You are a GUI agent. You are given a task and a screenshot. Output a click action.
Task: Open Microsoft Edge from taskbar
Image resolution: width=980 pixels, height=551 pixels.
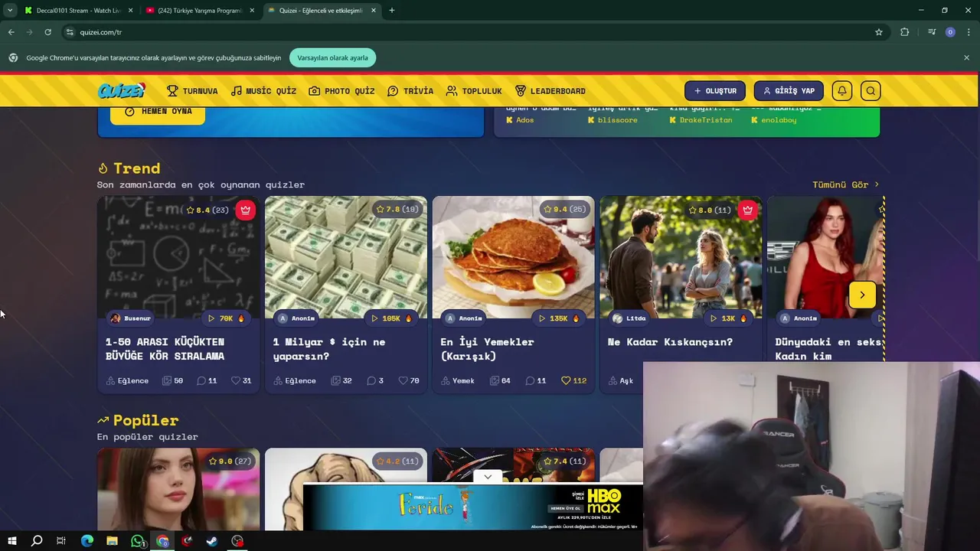point(87,541)
